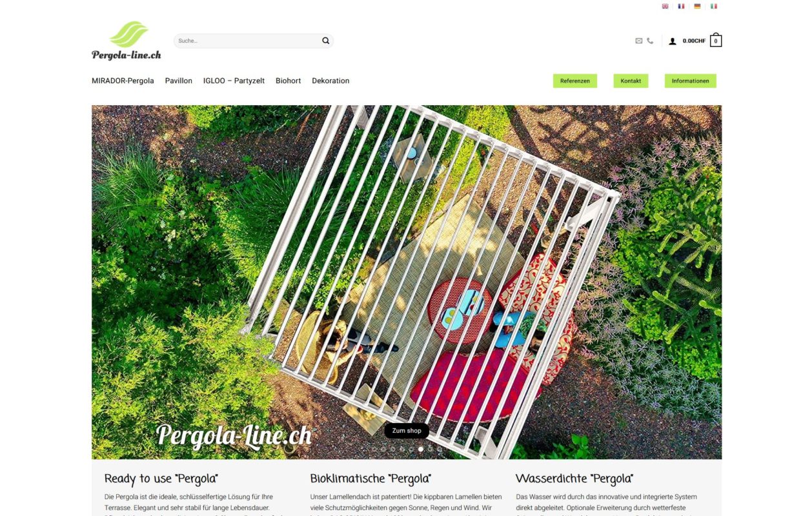Open the green Informationen button
The height and width of the screenshot is (516, 812).
(x=691, y=81)
